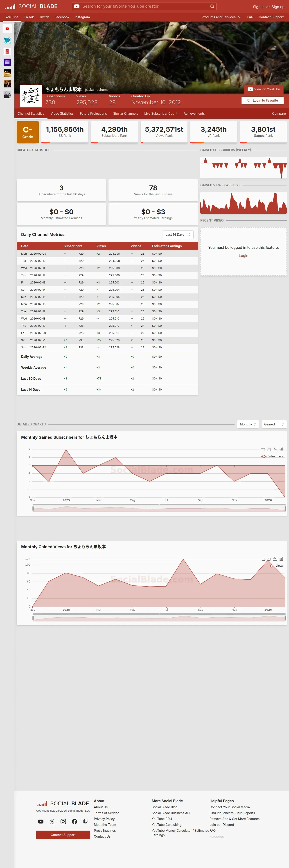Screen dimensions: 289x868
Task: Click YouTube play icon on View on YouTube
Action: [x=250, y=89]
